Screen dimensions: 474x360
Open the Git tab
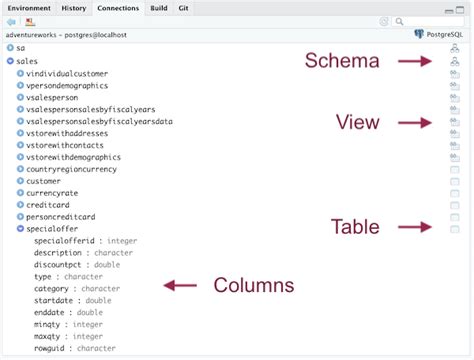point(183,8)
